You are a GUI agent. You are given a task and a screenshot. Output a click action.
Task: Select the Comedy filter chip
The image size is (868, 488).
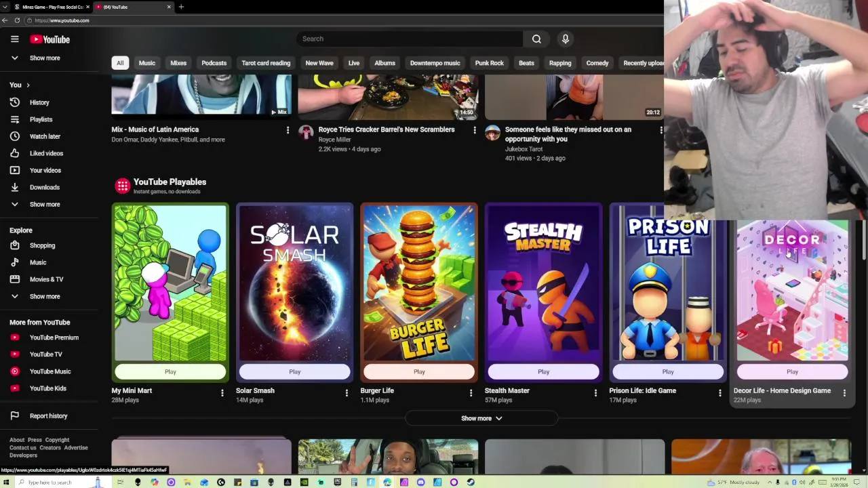pyautogui.click(x=597, y=63)
